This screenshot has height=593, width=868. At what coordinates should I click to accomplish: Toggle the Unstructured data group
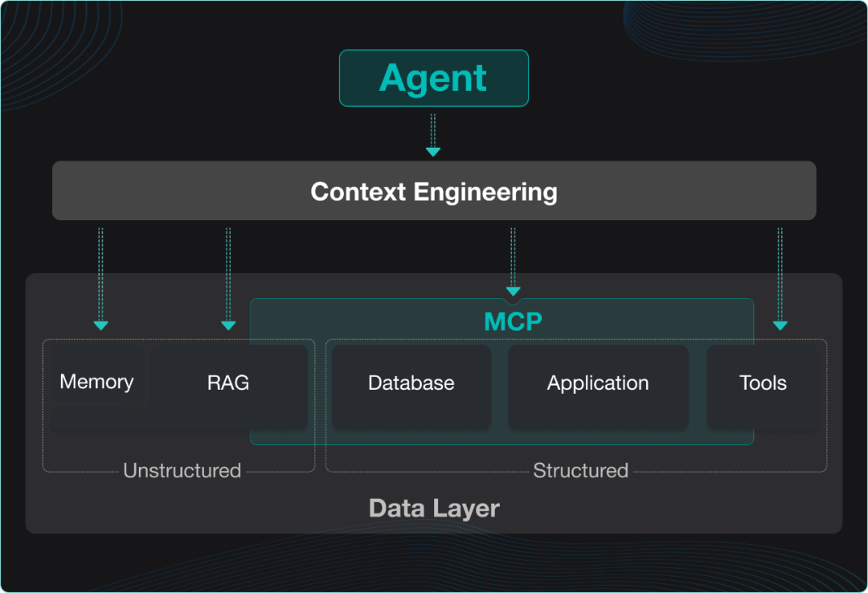point(182,471)
